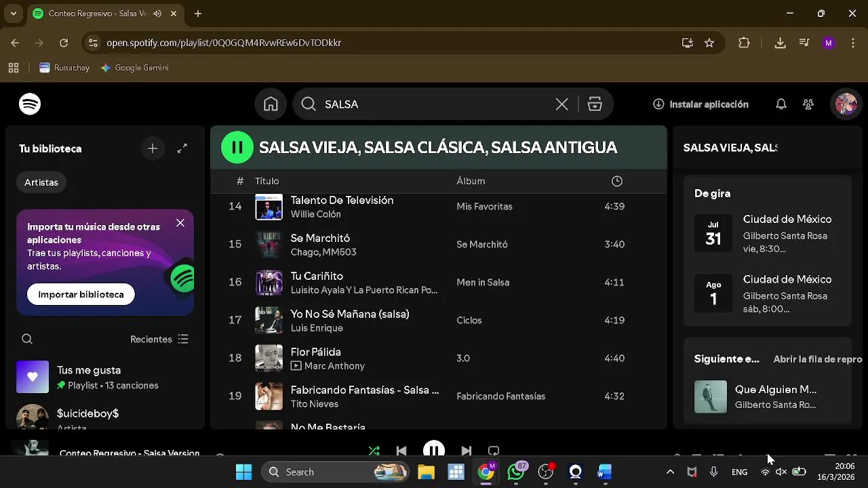The height and width of the screenshot is (488, 868).
Task: Open album link Ciclos
Action: click(x=469, y=320)
